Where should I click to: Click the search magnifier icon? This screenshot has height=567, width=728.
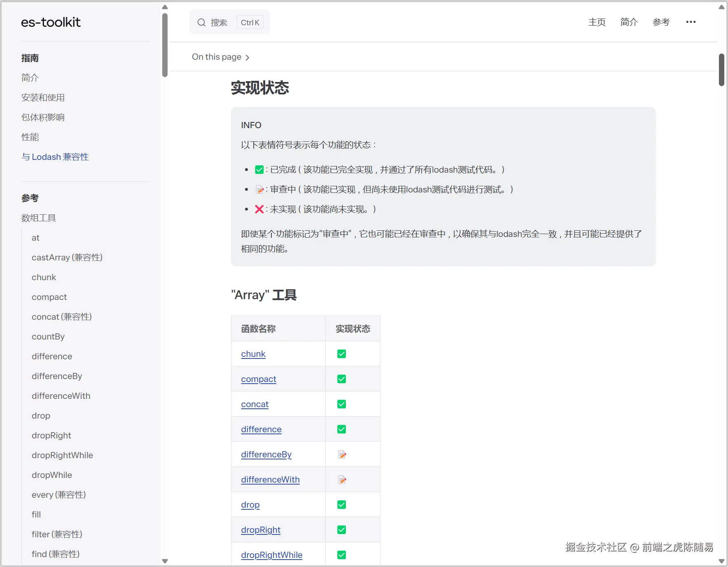coord(201,22)
